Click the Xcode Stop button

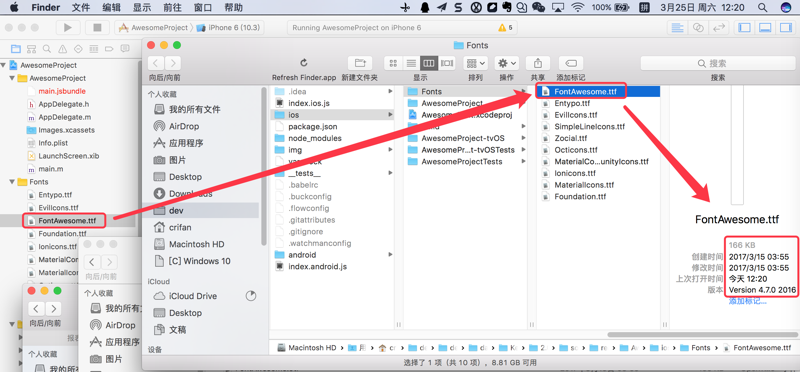click(x=97, y=28)
